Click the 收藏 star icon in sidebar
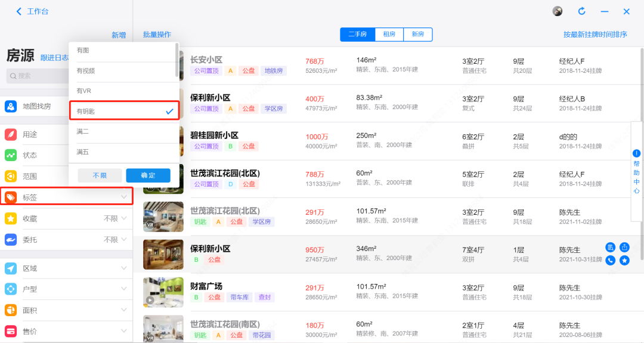Screen dimensions: 644x343 click(x=11, y=218)
